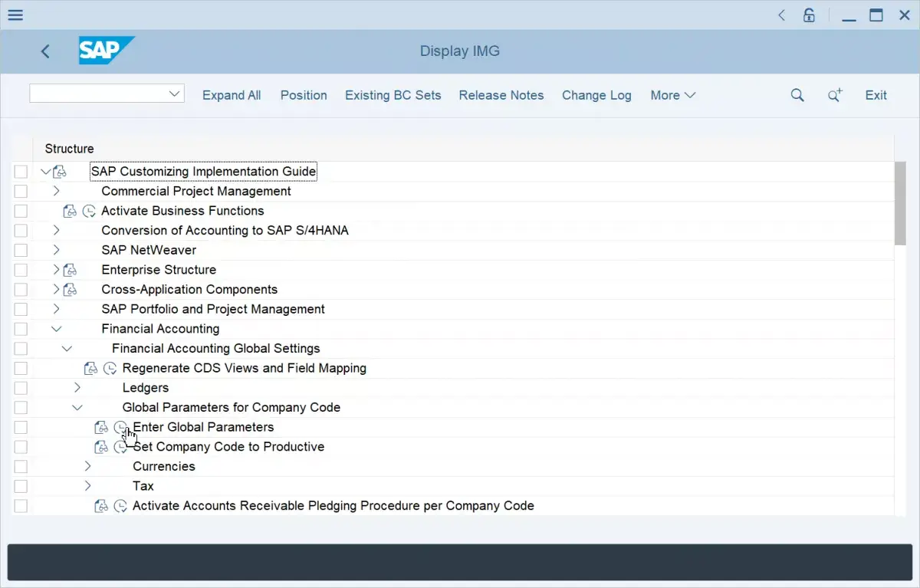The image size is (920, 588).
Task: Click Expand All in toolbar
Action: (232, 95)
